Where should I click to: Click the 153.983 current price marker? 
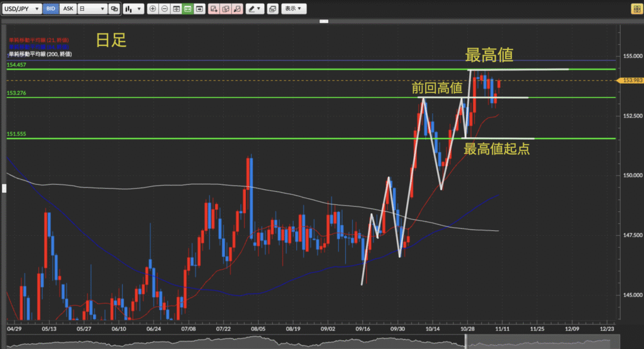coord(631,80)
